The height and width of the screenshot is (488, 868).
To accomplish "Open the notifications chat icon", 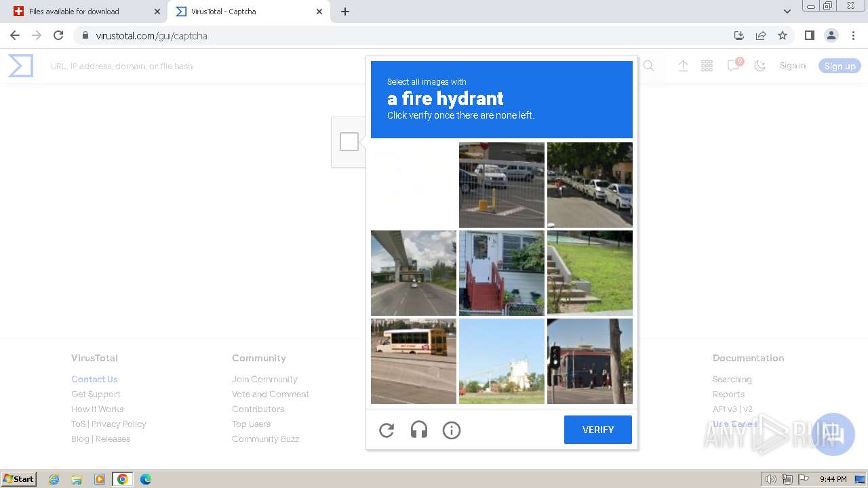I will (734, 65).
